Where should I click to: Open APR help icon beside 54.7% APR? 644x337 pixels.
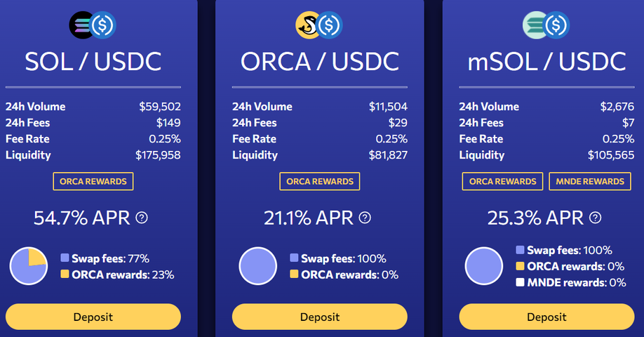(142, 218)
